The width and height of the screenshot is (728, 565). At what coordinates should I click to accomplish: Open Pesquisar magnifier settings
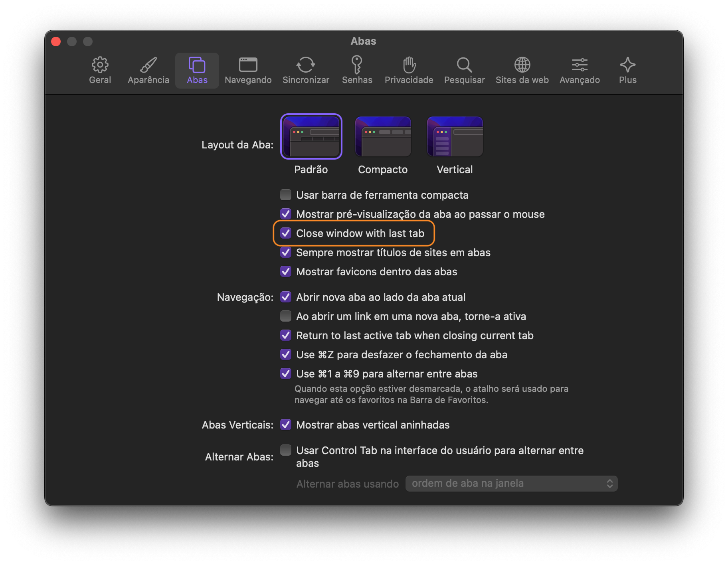464,70
